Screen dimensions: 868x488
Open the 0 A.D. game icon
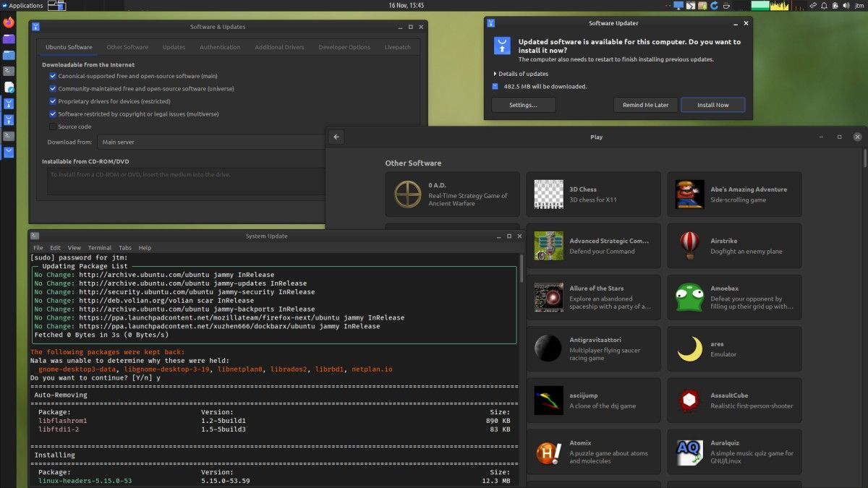coord(407,194)
